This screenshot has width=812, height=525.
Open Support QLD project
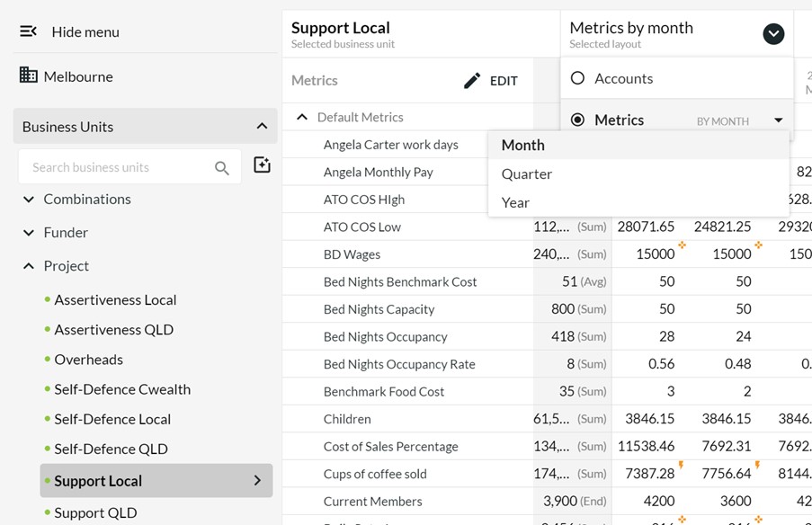95,513
